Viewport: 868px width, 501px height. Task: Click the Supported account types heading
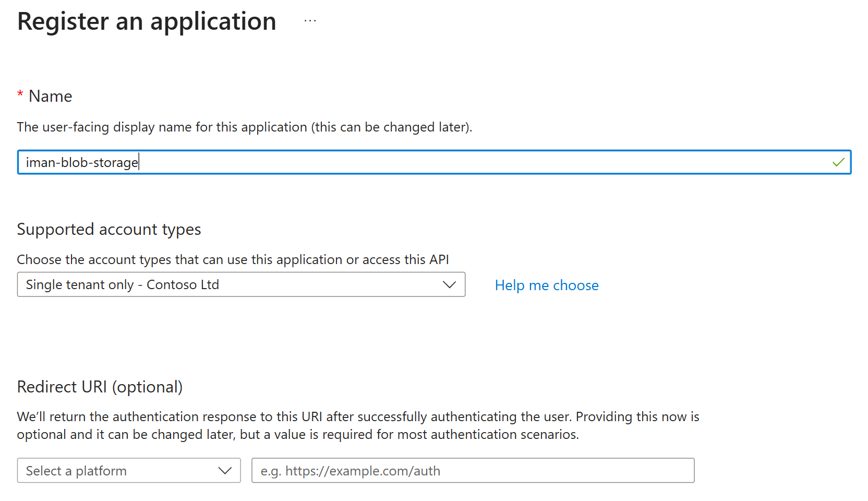click(x=109, y=230)
